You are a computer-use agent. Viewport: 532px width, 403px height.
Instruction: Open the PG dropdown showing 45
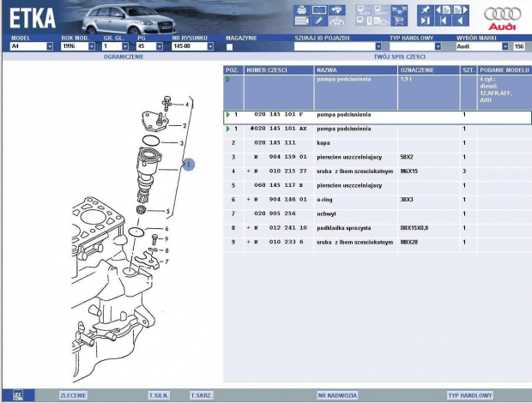click(x=160, y=46)
